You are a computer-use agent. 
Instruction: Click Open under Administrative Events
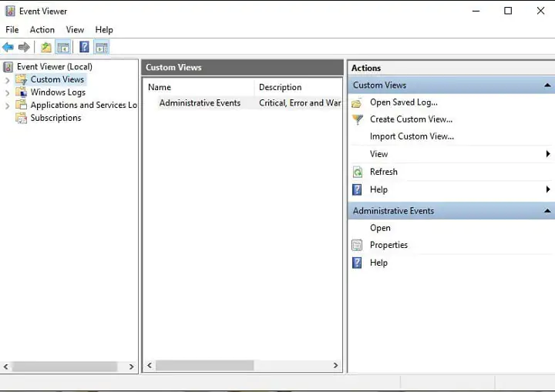pos(380,228)
